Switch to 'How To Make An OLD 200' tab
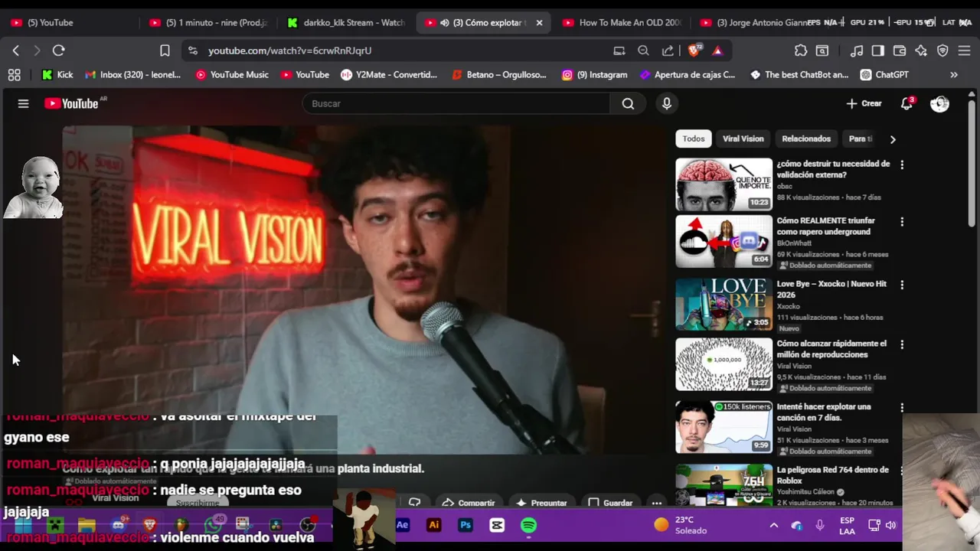Image resolution: width=980 pixels, height=551 pixels. (622, 23)
